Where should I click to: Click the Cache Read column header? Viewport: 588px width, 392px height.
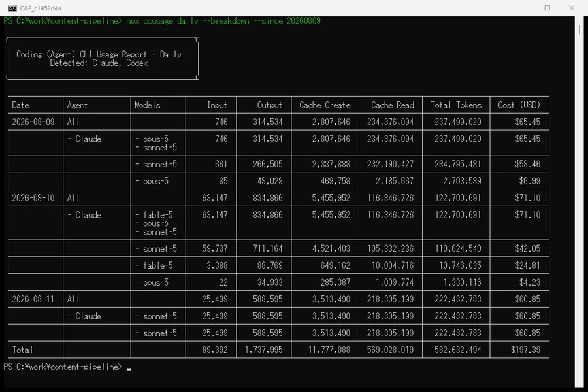(x=393, y=105)
